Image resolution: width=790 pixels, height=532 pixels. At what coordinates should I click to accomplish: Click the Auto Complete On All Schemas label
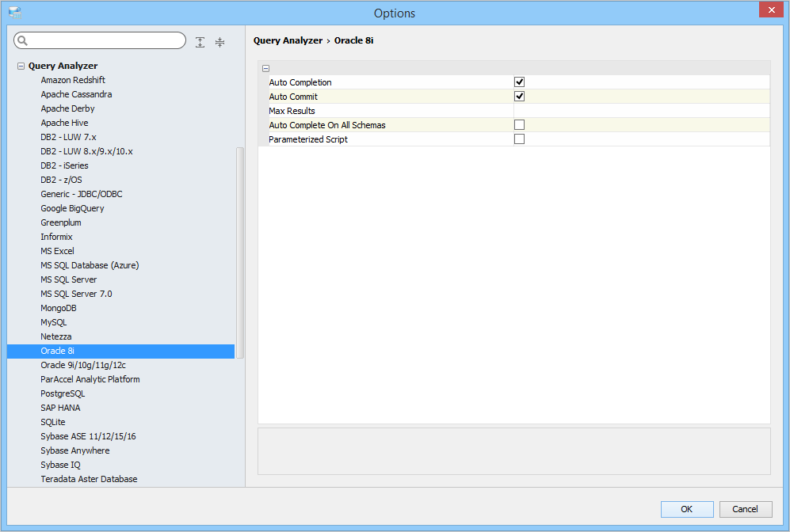point(327,125)
